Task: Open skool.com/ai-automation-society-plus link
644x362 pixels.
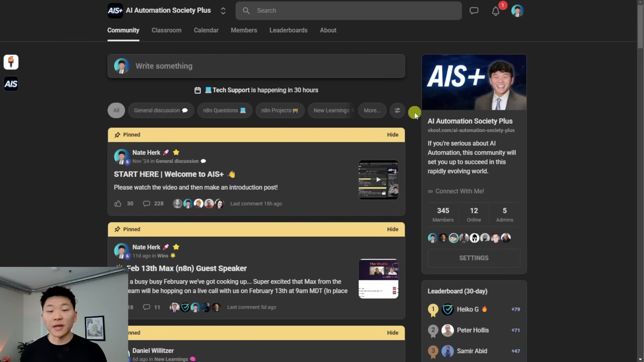Action: [x=471, y=130]
